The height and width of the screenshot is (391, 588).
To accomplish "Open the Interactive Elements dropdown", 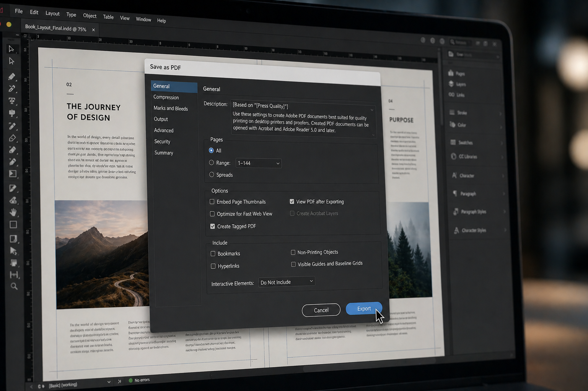I will tap(287, 282).
